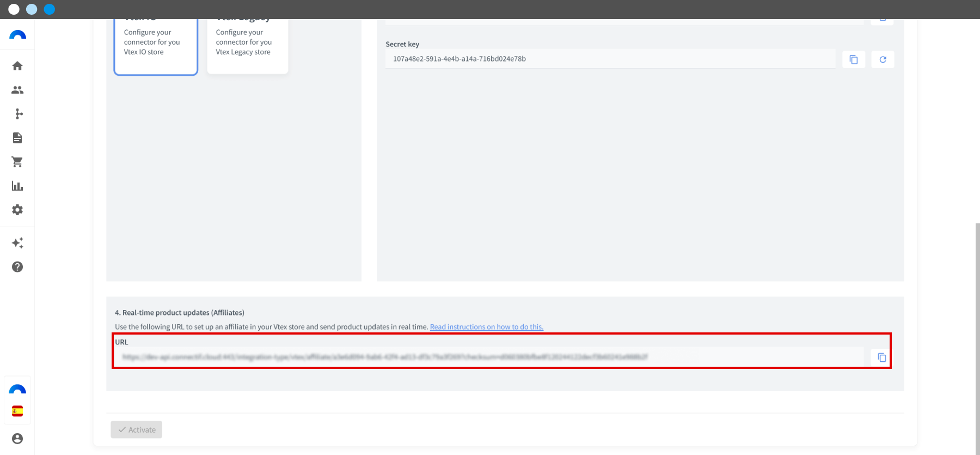The height and width of the screenshot is (455, 980).
Task: Change language via Spanish flag icon
Action: coord(17,411)
